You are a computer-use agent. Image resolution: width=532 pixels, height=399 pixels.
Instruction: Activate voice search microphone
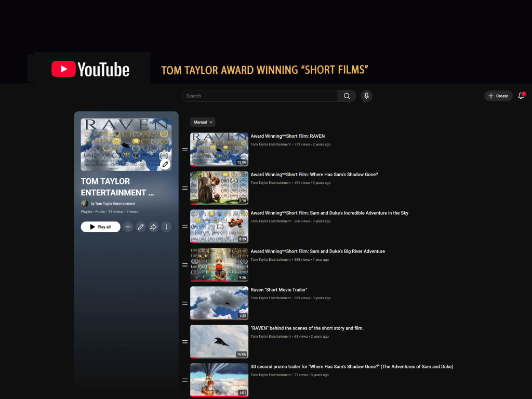coord(367,96)
